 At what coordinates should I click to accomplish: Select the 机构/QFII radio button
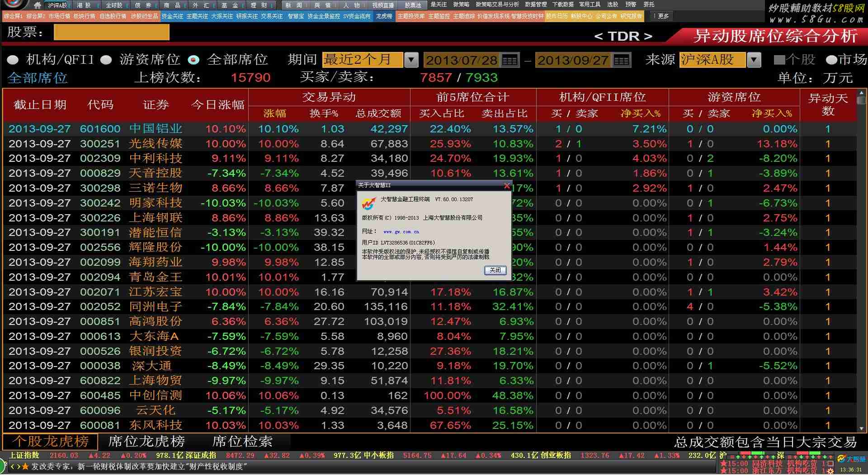(x=13, y=60)
